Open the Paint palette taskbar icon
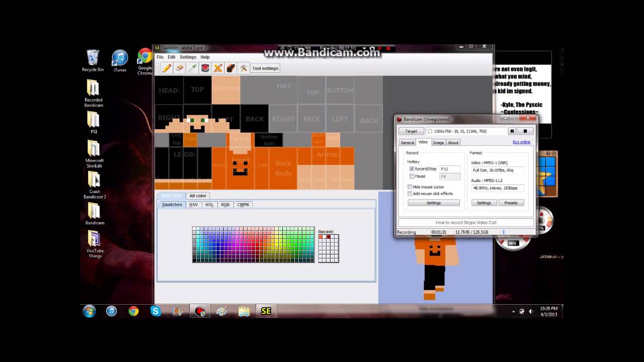 221,311
